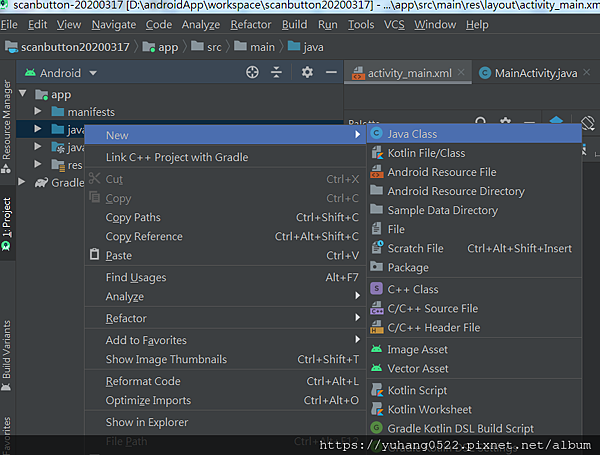The image size is (600, 455).
Task: Hide the Project panel with minus icon
Action: pyautogui.click(x=331, y=72)
